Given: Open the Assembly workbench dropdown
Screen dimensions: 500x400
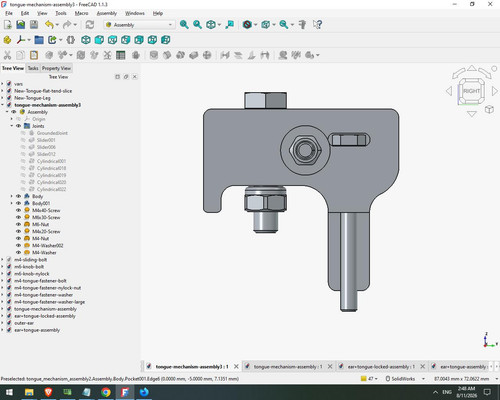Looking at the screenshot, I should pos(140,25).
